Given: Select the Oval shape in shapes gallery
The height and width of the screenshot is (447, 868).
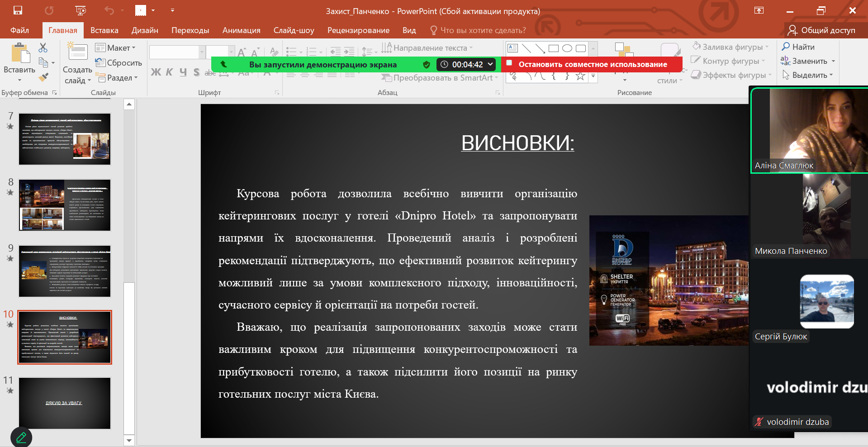Looking at the screenshot, I should (567, 48).
